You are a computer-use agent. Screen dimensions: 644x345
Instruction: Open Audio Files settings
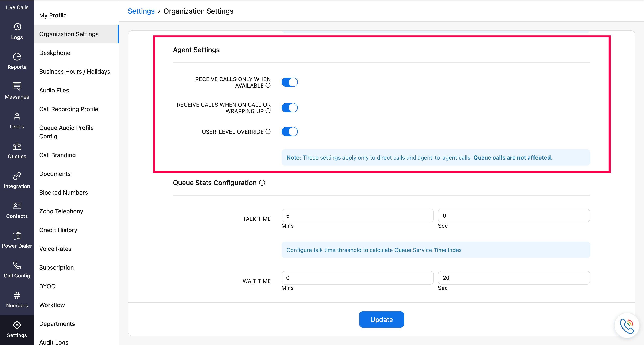(x=54, y=90)
